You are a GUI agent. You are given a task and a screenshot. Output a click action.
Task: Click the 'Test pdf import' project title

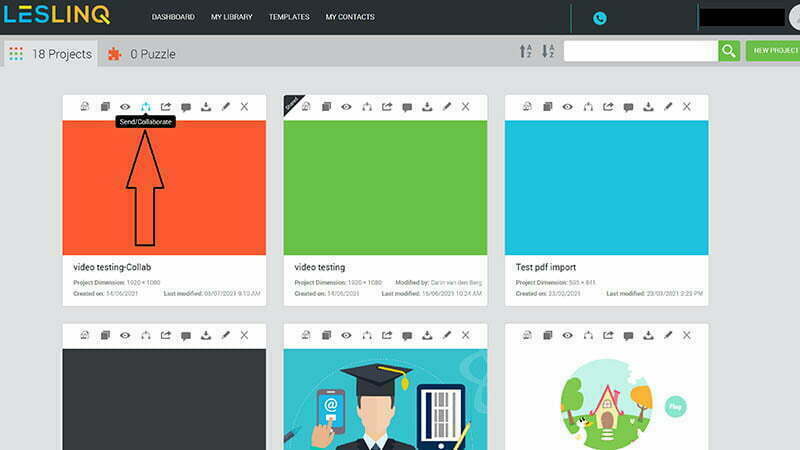546,267
